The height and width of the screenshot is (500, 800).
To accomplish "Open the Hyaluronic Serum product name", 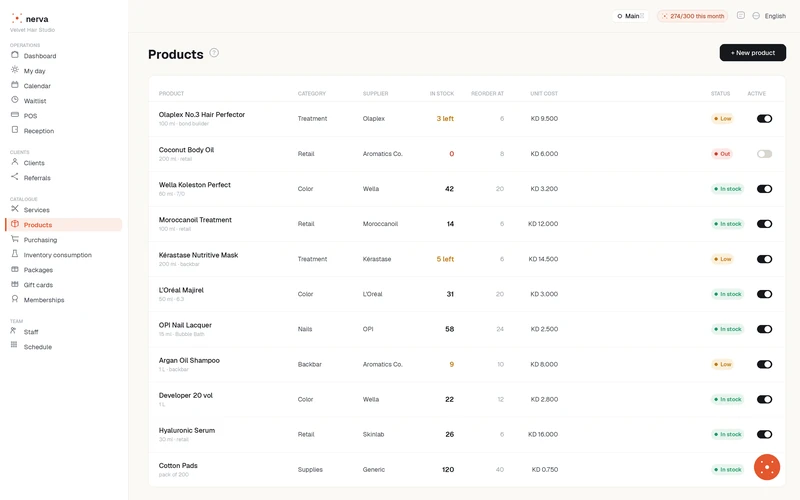I will (x=187, y=431).
